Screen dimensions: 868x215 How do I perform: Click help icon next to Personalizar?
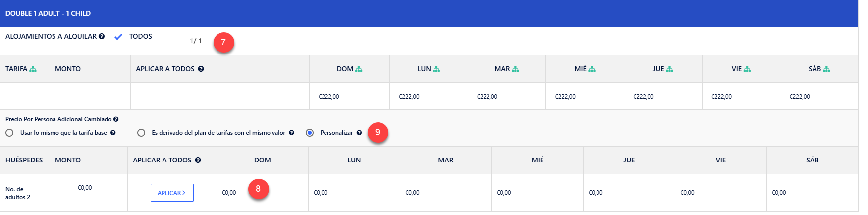pyautogui.click(x=359, y=133)
